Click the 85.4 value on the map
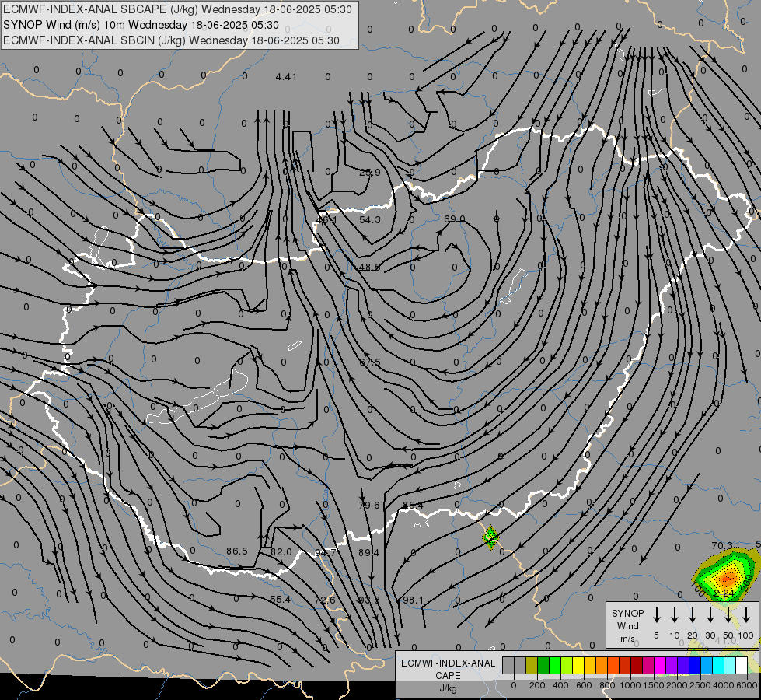This screenshot has height=700, width=761. [x=413, y=506]
